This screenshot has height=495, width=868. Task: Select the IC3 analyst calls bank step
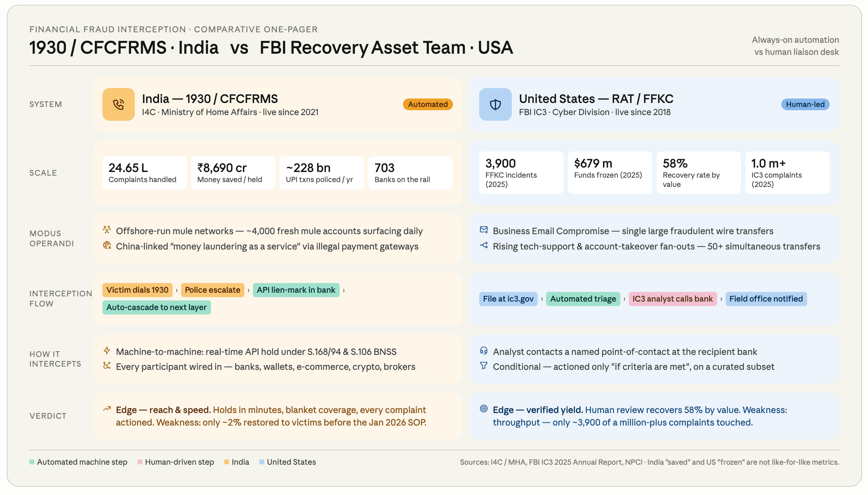point(672,299)
